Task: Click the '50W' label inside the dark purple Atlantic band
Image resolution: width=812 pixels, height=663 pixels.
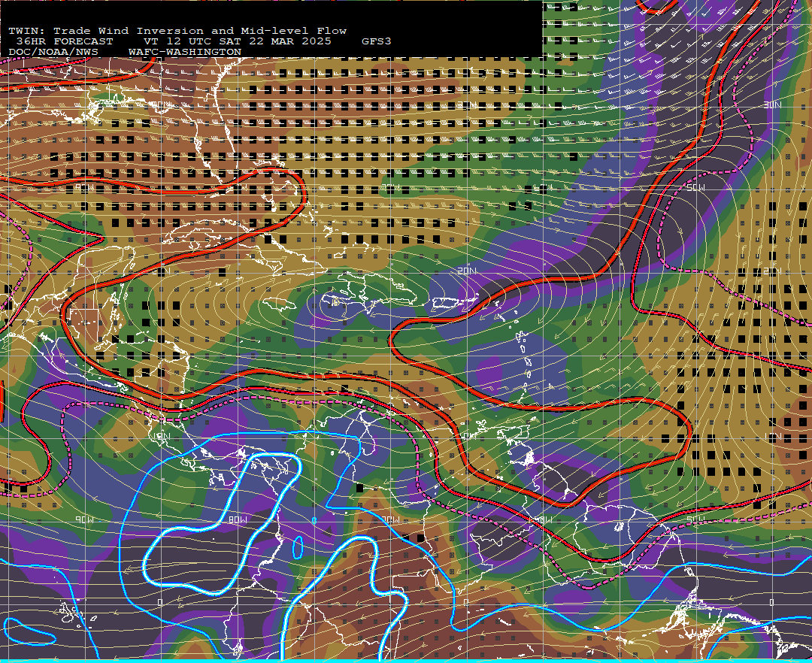Action: point(695,187)
